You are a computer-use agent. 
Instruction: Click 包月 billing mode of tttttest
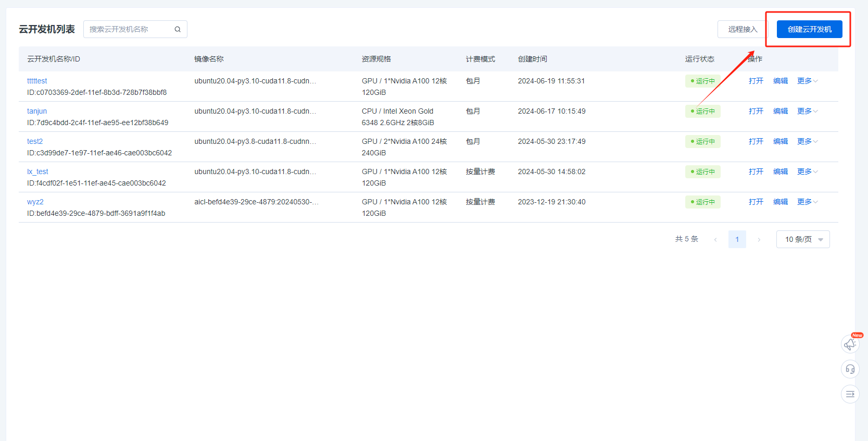[473, 81]
